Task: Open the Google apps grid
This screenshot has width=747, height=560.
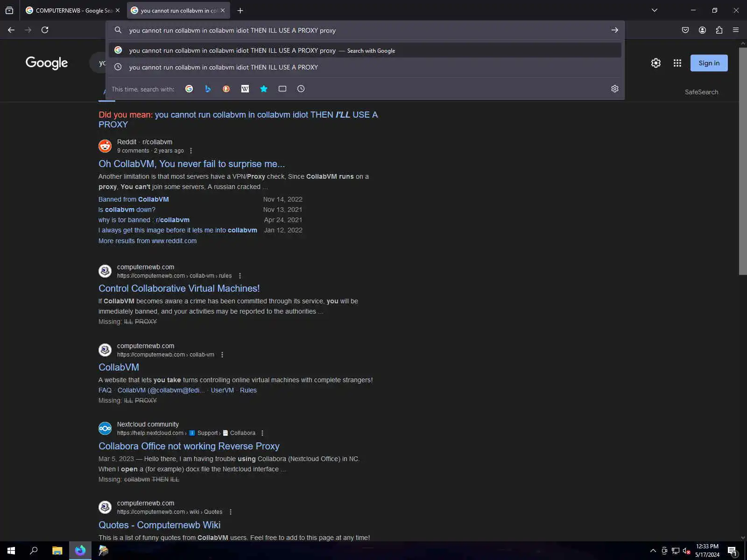Action: (677, 63)
